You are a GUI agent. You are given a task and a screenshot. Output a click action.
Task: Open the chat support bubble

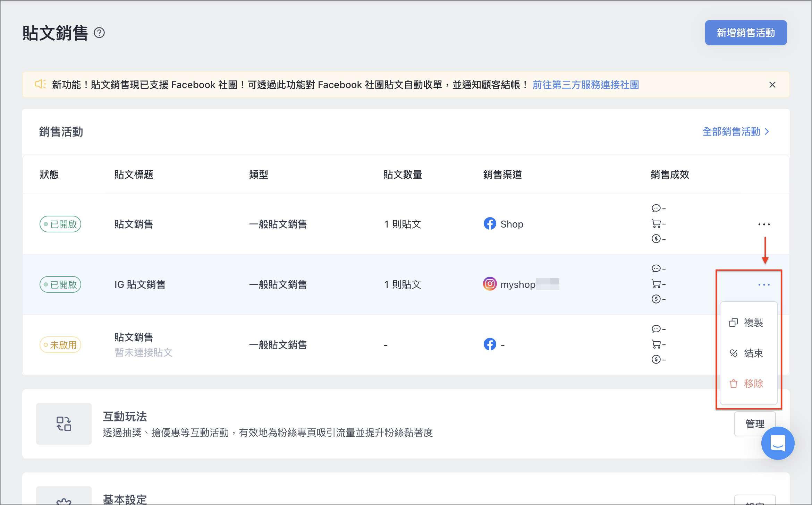pyautogui.click(x=778, y=443)
